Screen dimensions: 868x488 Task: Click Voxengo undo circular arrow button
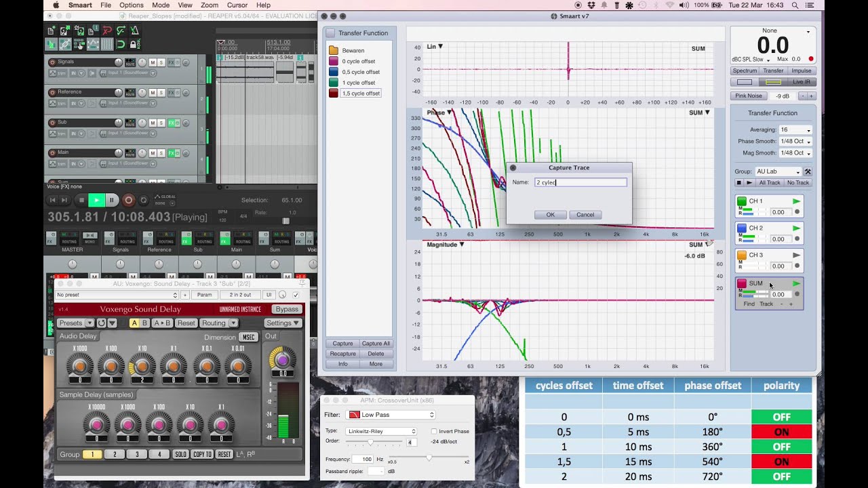click(x=101, y=323)
